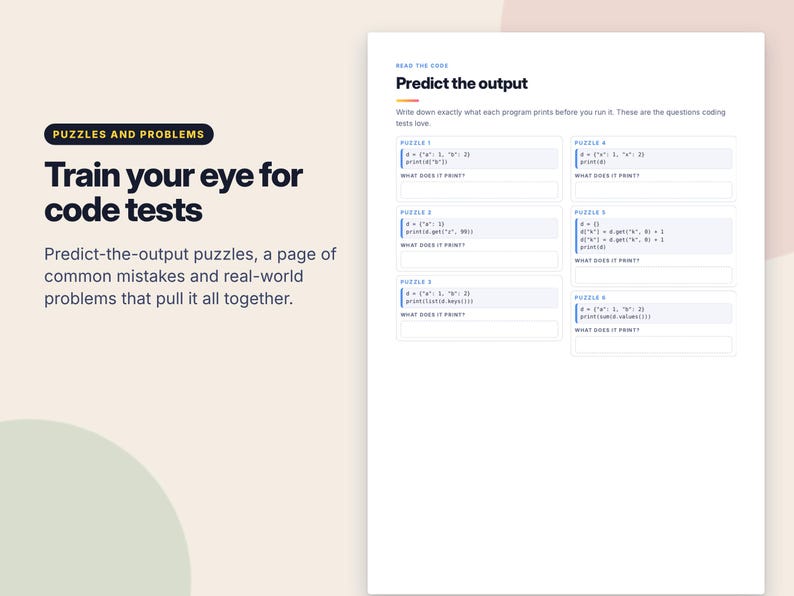Click the 'Train your eye for code tests' headline
Image resolution: width=794 pixels, height=596 pixels.
coord(173,192)
